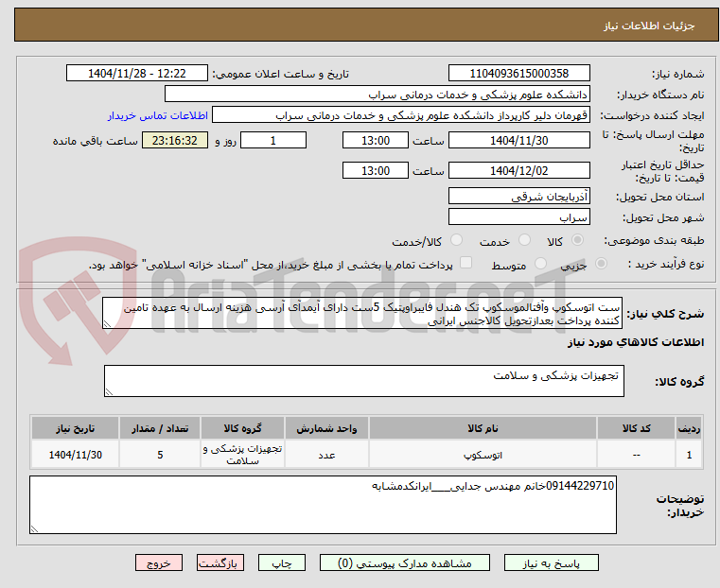
Task: Click the price validity date 1404/12/02
Action: tap(518, 170)
